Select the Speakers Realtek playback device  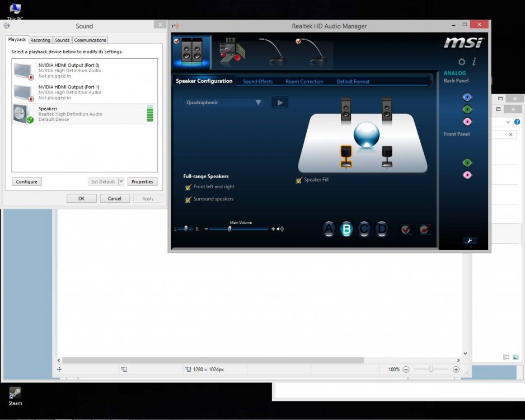pos(85,114)
